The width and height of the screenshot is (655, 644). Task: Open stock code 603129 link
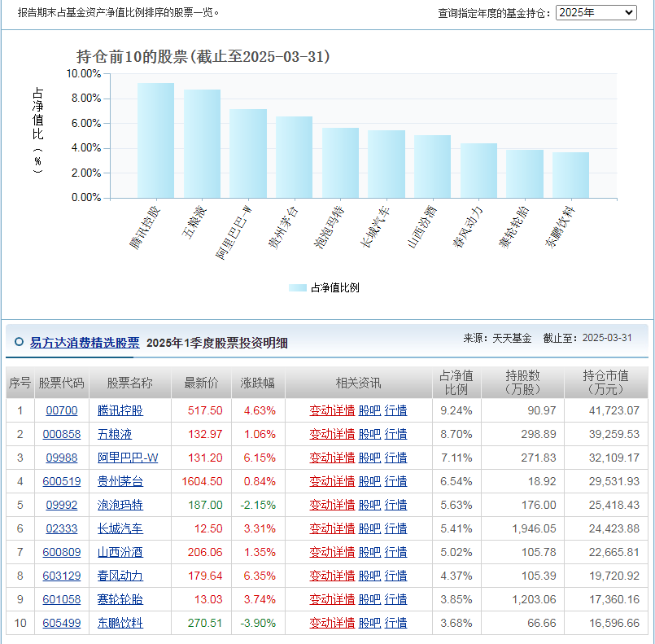61,576
